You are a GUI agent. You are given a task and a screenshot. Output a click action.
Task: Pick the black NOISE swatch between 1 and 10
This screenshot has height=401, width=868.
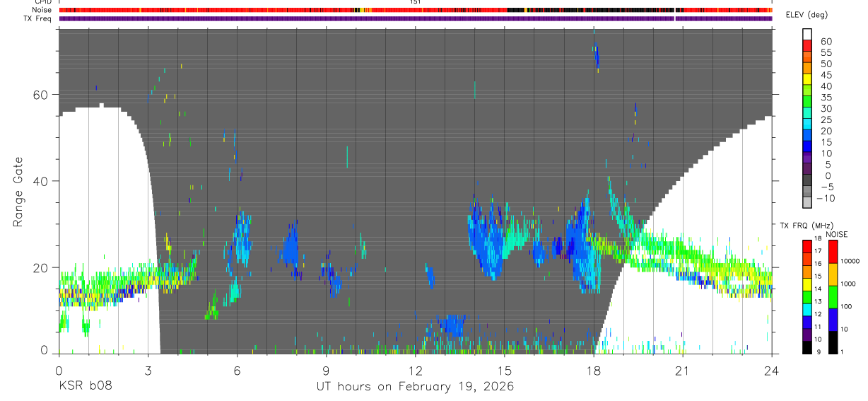click(x=832, y=341)
